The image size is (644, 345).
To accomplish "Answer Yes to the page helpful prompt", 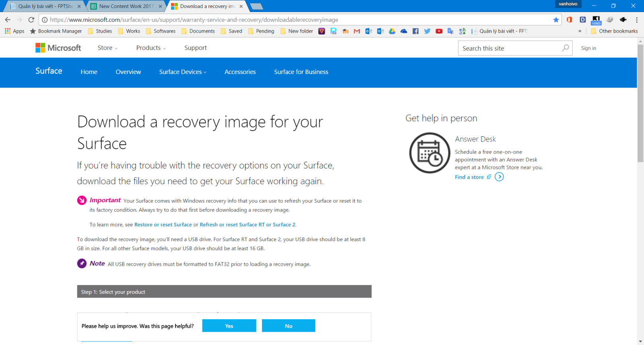I will 229,326.
